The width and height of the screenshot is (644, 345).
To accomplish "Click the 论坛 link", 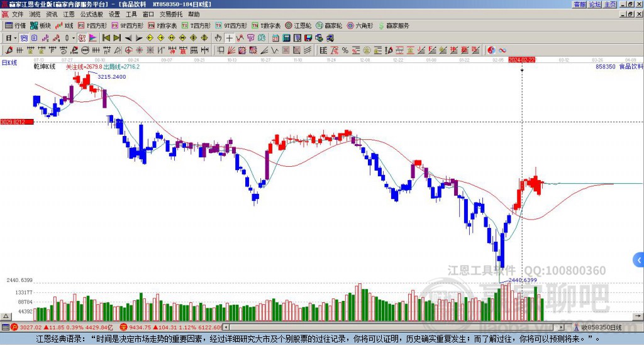I will coord(595,4).
